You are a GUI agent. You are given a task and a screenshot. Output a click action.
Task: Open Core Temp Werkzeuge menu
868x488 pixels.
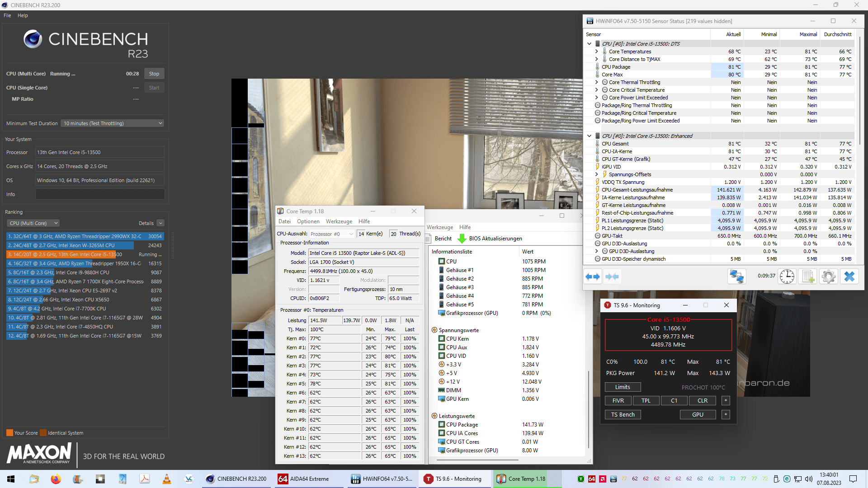339,221
